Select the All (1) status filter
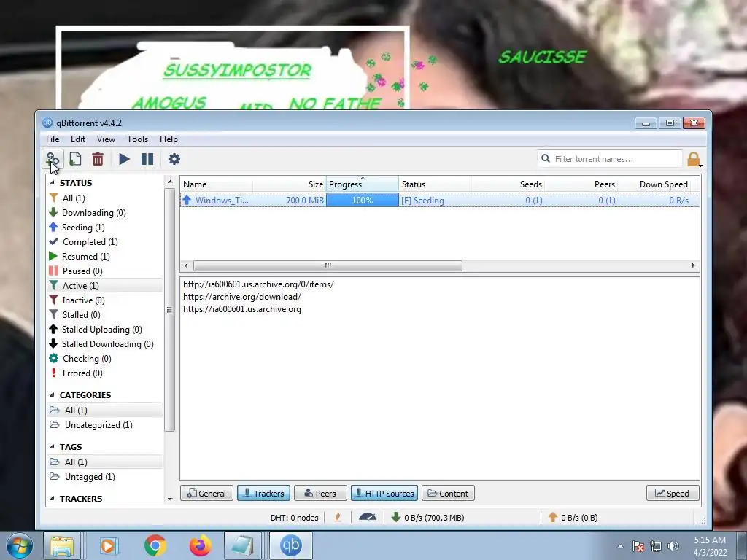Viewport: 747px width, 560px height. point(105,198)
